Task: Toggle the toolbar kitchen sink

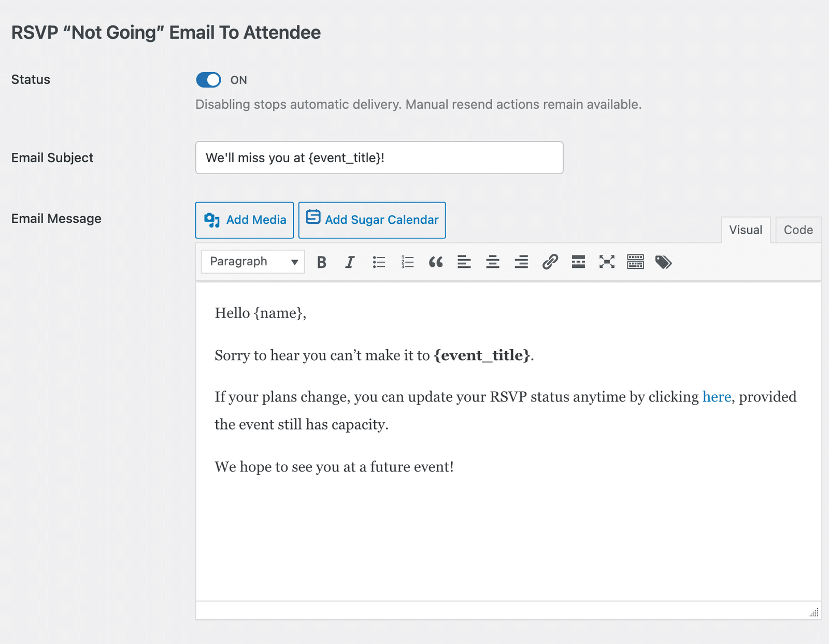Action: tap(635, 262)
